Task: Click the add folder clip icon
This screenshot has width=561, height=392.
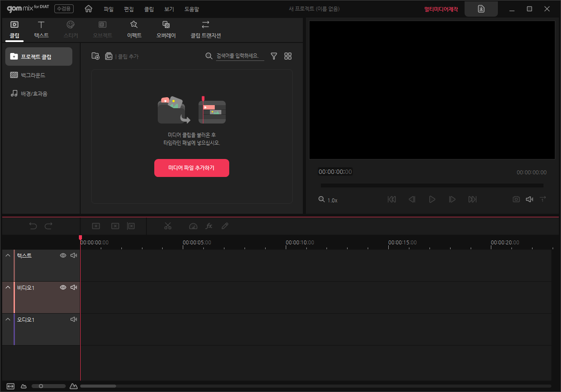Action: click(95, 56)
